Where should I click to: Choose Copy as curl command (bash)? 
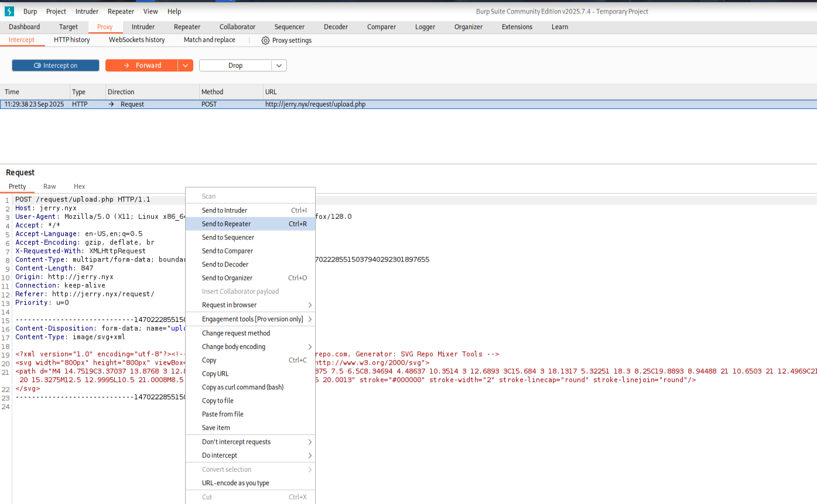242,387
